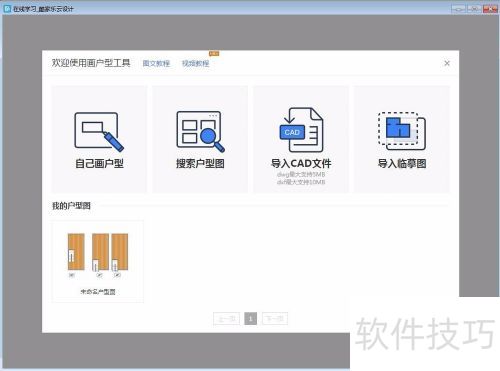Open the 搜索户型图 search icon
This screenshot has height=371, width=500.
coord(200,131)
